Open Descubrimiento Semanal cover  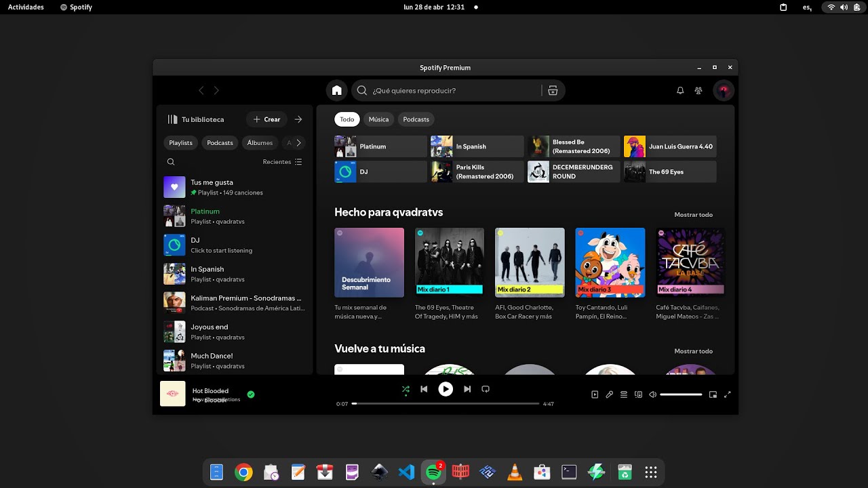pos(369,262)
